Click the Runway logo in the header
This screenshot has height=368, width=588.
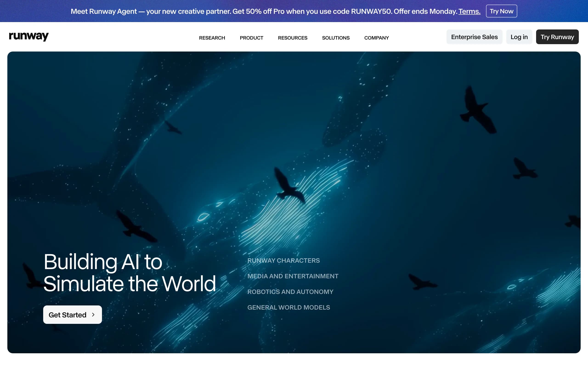(x=29, y=37)
